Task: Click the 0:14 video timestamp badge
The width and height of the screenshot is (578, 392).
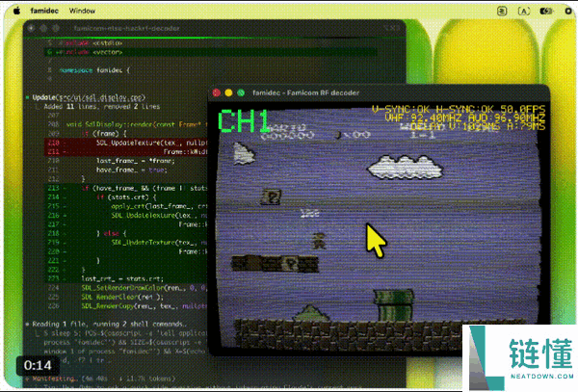Action: [38, 365]
